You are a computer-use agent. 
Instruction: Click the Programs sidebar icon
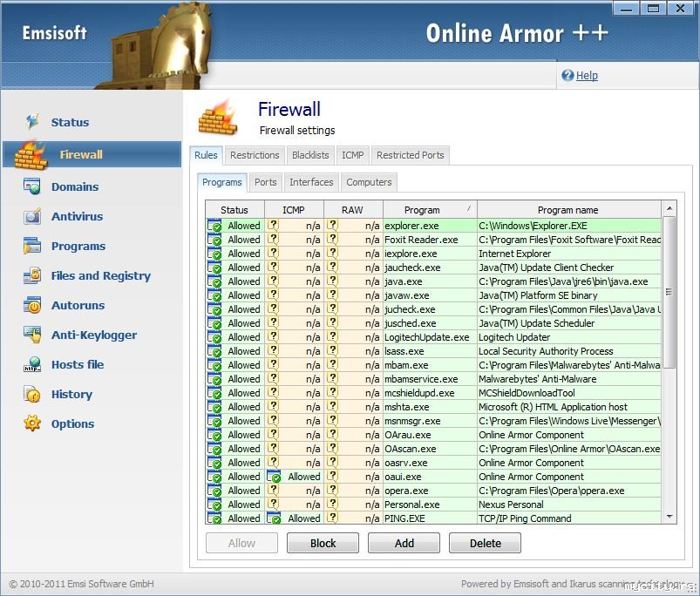pos(32,246)
